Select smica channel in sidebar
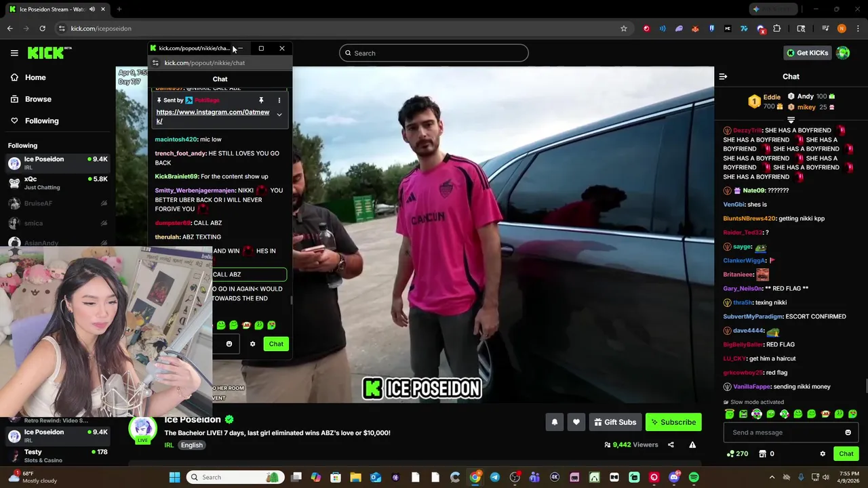This screenshot has width=868, height=488. pos(58,223)
